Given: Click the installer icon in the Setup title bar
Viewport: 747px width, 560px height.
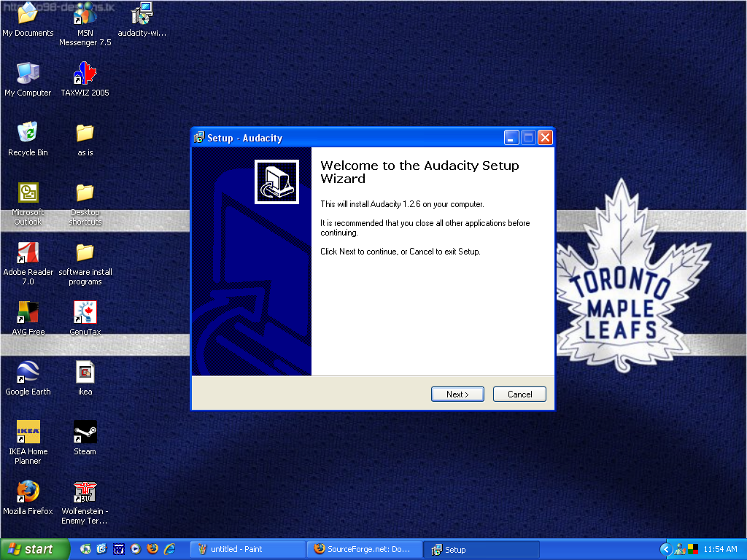Looking at the screenshot, I should (x=199, y=138).
